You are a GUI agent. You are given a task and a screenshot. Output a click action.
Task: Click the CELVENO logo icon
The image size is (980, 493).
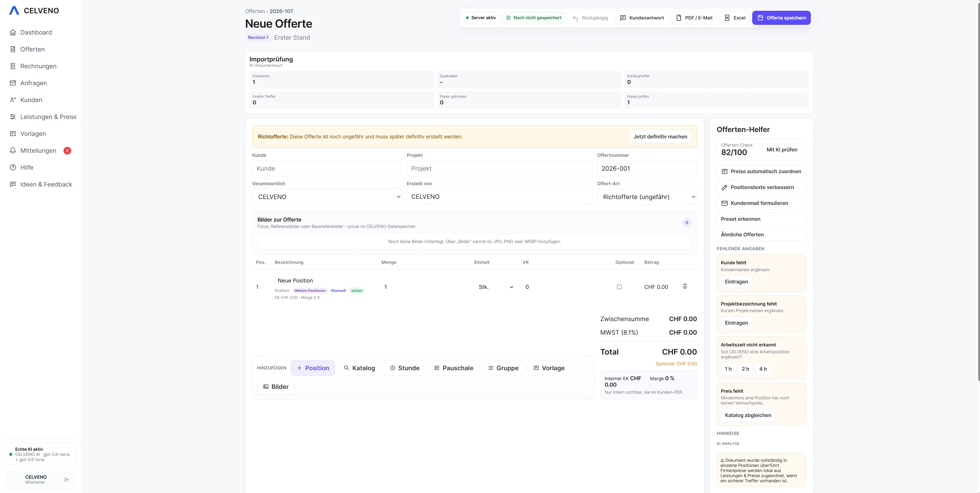[x=14, y=11]
